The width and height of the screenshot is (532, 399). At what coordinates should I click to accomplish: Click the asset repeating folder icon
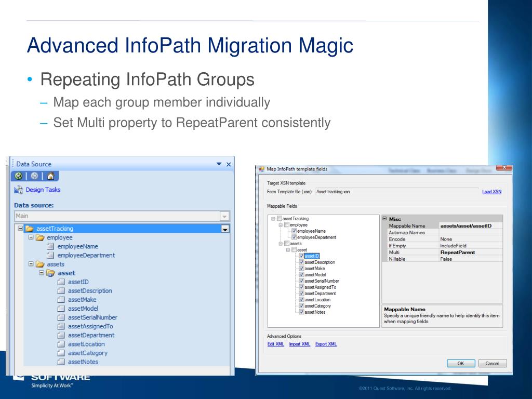[x=50, y=273]
